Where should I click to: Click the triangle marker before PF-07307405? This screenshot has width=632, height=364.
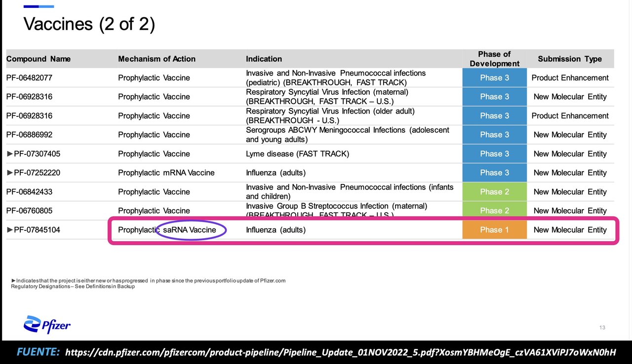coord(10,154)
